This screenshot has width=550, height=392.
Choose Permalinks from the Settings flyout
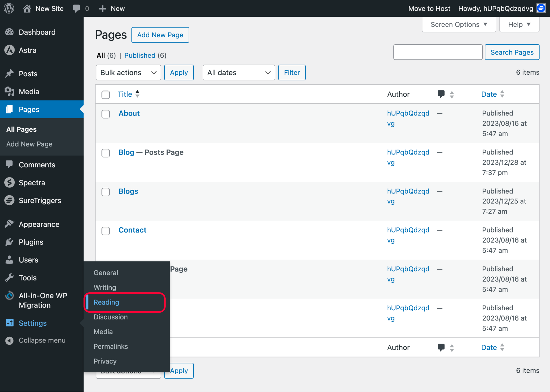click(111, 347)
